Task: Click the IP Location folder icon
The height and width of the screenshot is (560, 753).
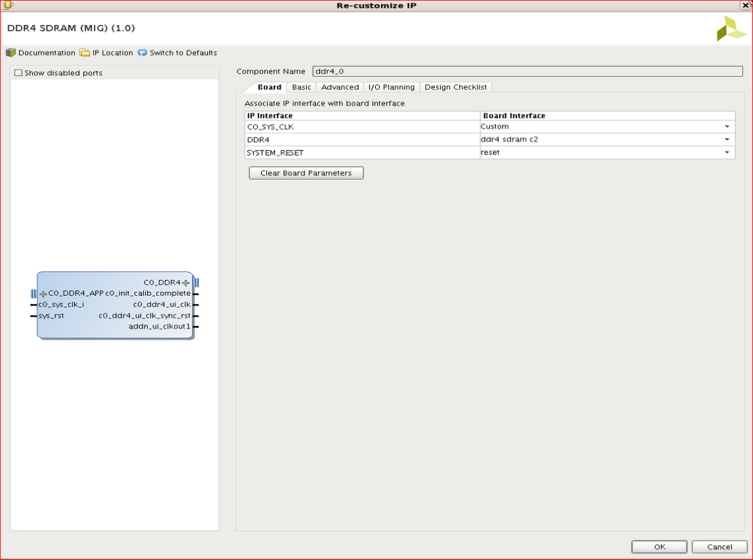Action: [85, 53]
